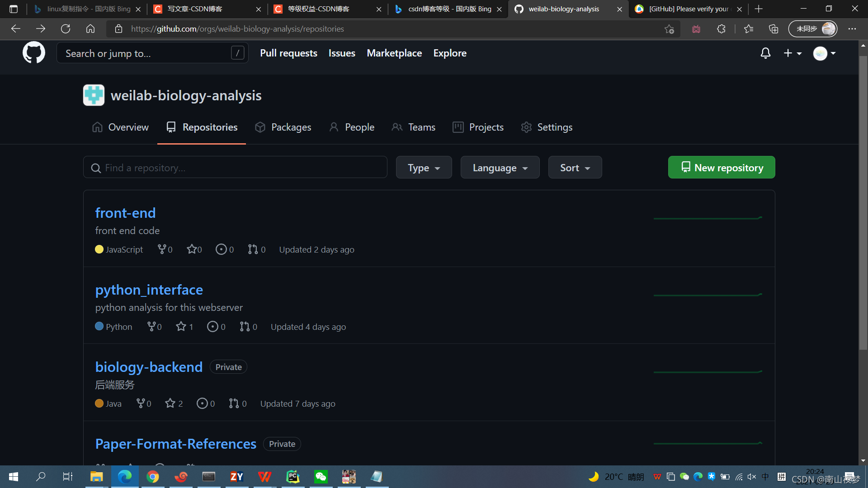View stargazers of biology-backend repository
This screenshot has height=488, width=868.
[x=174, y=404]
